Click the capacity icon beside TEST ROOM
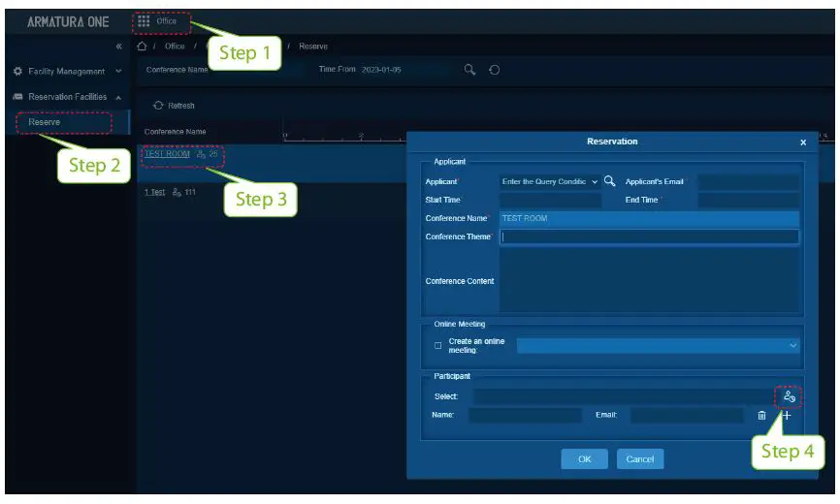The width and height of the screenshot is (840, 504). point(202,155)
